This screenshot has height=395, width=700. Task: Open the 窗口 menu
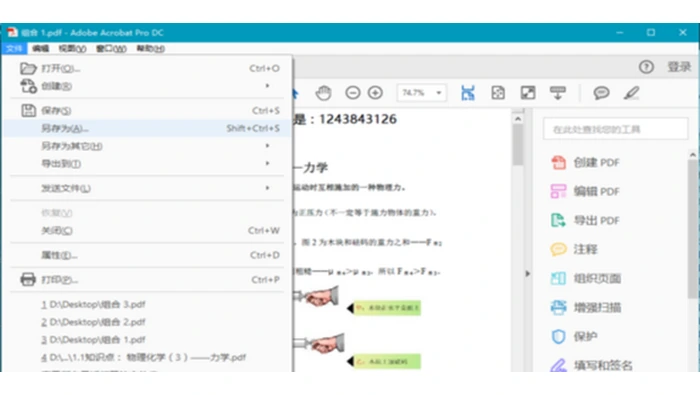pos(111,48)
